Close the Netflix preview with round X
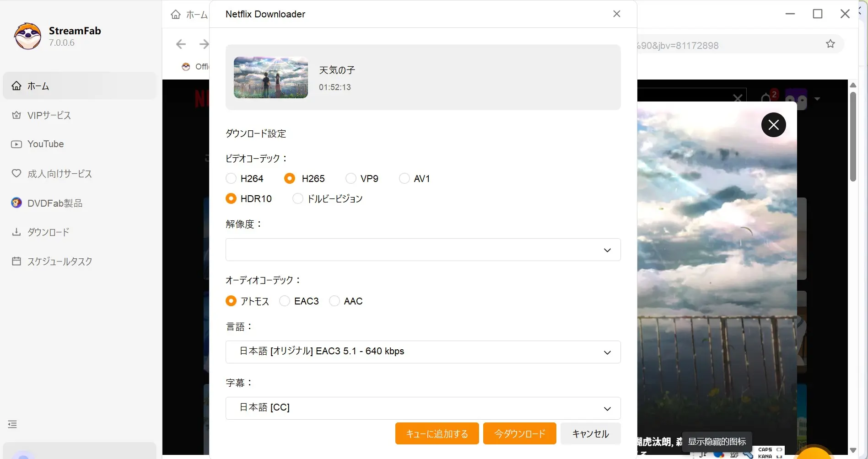This screenshot has height=459, width=868. pos(773,125)
